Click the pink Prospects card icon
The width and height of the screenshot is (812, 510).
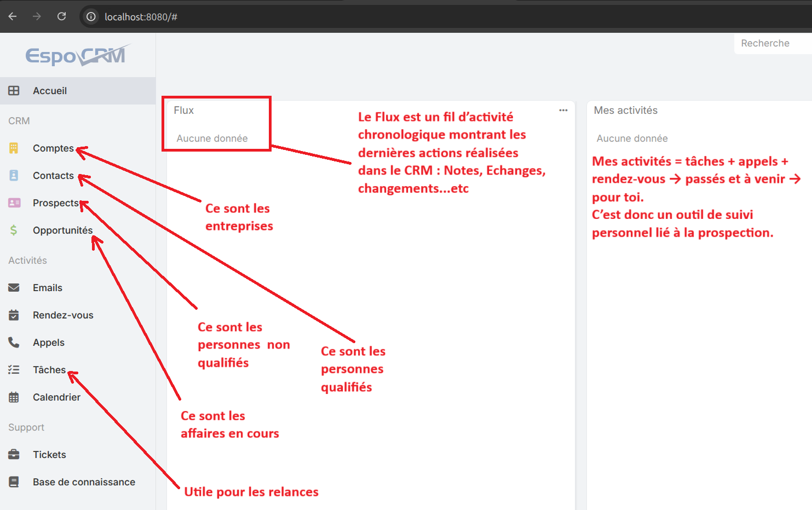pos(14,203)
